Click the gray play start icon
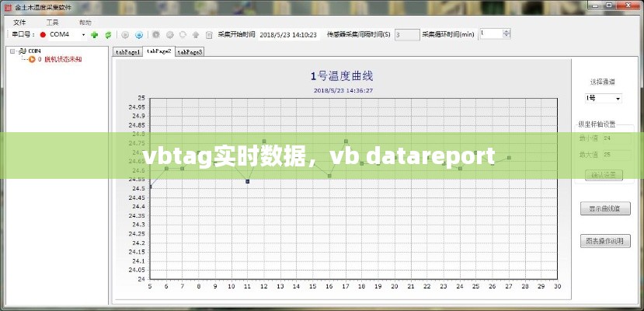Screen dimensions: 644x311 [126, 35]
